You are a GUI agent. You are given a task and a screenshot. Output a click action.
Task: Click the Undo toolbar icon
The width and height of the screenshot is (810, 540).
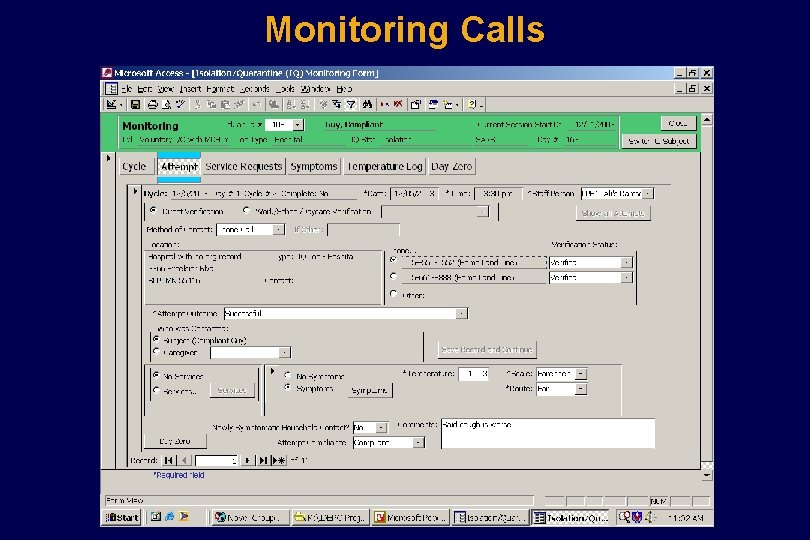tap(256, 105)
